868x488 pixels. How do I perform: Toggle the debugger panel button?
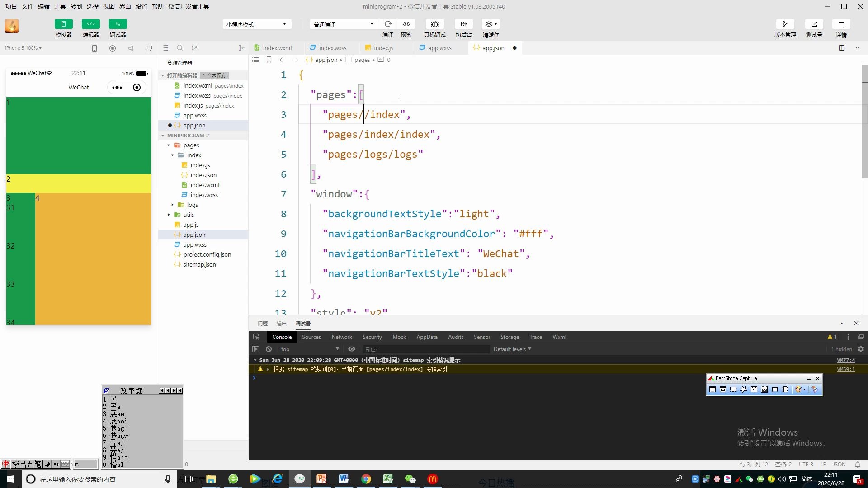coord(118,24)
